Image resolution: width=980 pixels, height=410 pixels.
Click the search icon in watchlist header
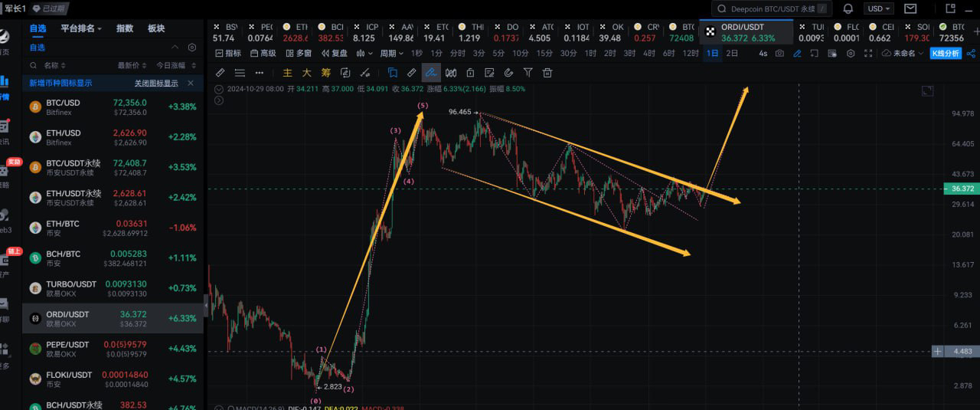[x=34, y=66]
